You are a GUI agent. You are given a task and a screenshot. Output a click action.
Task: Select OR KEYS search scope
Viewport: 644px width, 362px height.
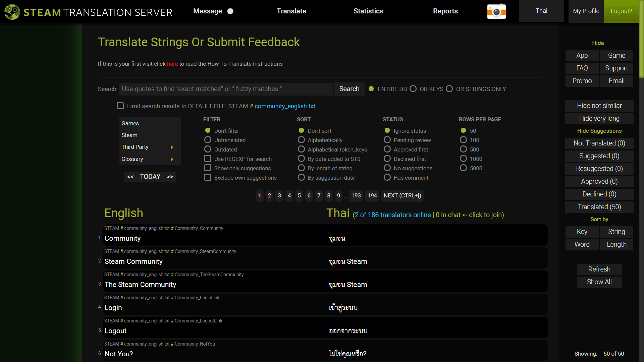click(x=413, y=89)
